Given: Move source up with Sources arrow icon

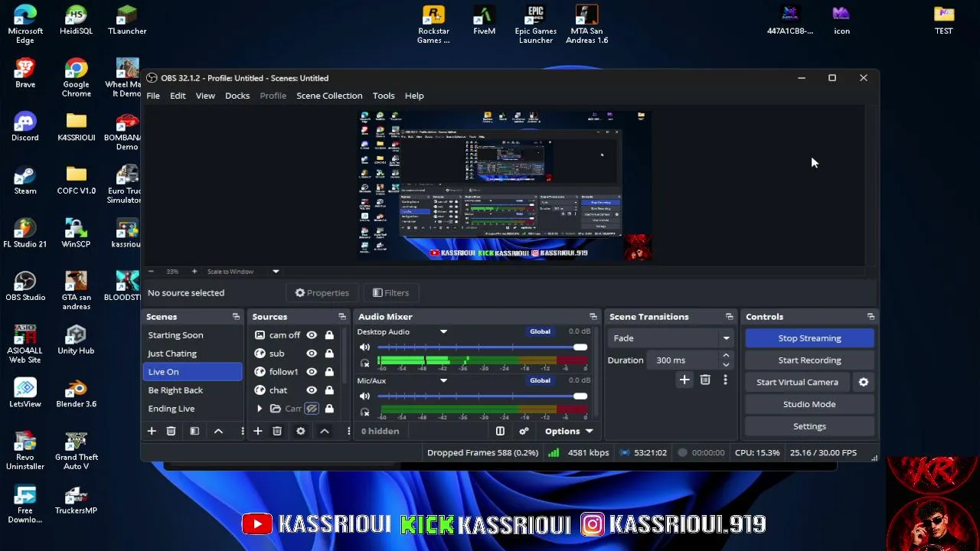Looking at the screenshot, I should tap(325, 431).
